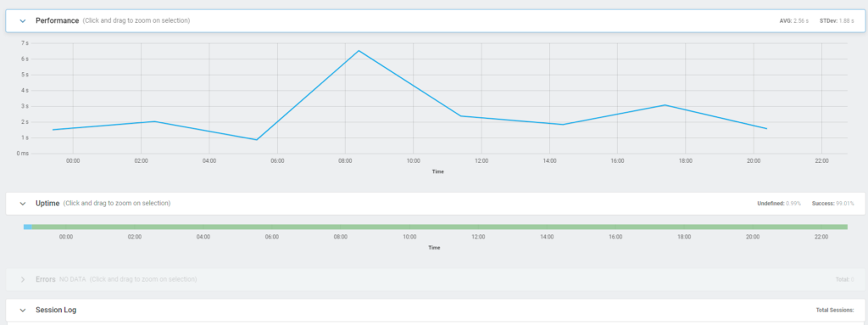Collapse the Session Log chevron
868x325 pixels.
23,310
